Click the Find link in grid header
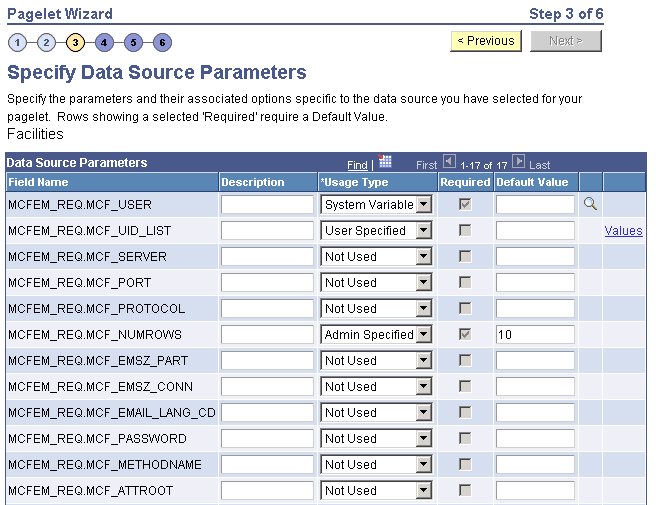656x505 pixels. click(357, 164)
